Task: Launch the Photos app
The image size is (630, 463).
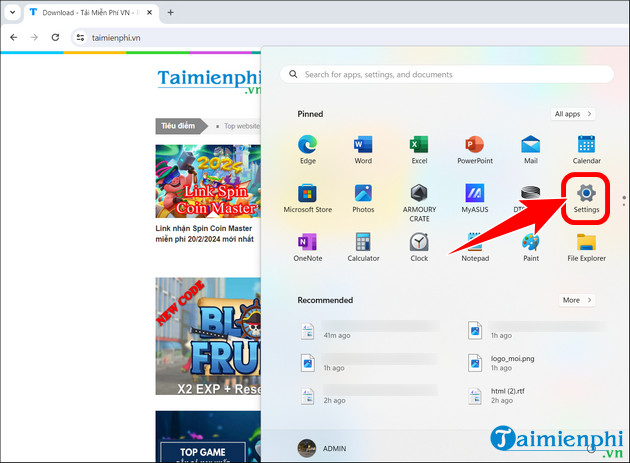Action: coord(363,199)
